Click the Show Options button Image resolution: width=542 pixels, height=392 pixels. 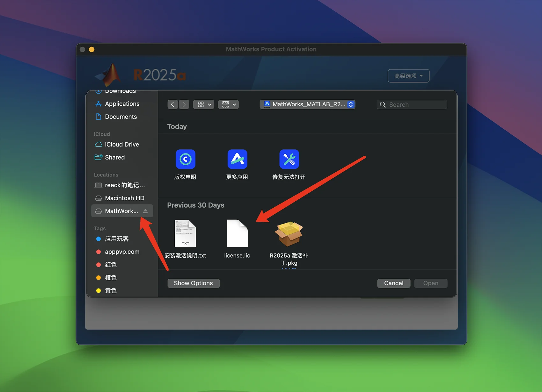point(194,283)
